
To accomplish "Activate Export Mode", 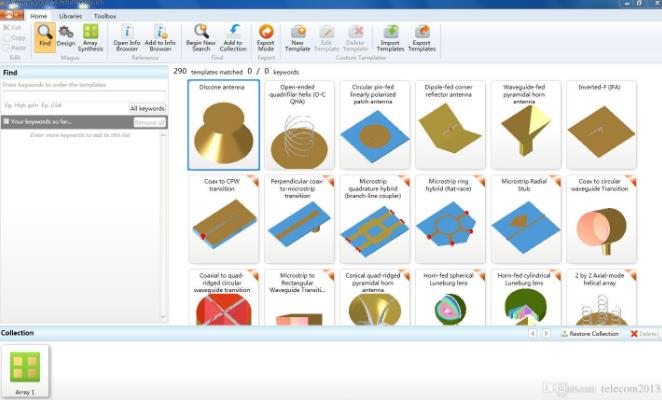I will point(266,37).
